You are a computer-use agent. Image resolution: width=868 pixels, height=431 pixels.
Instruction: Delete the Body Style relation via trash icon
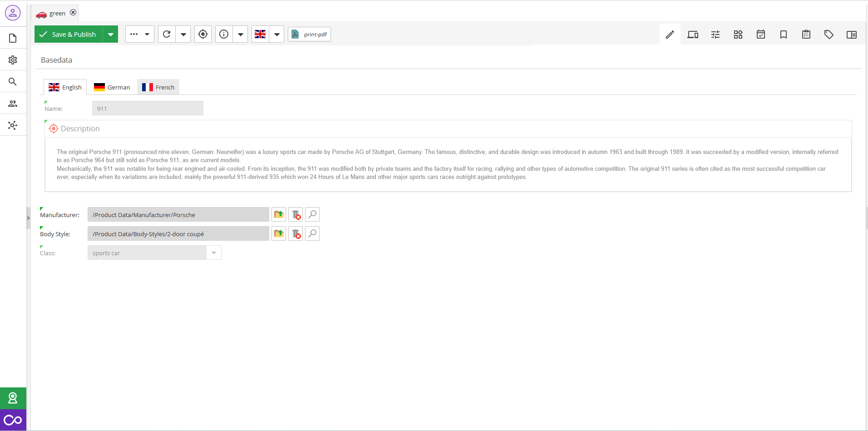pos(296,234)
